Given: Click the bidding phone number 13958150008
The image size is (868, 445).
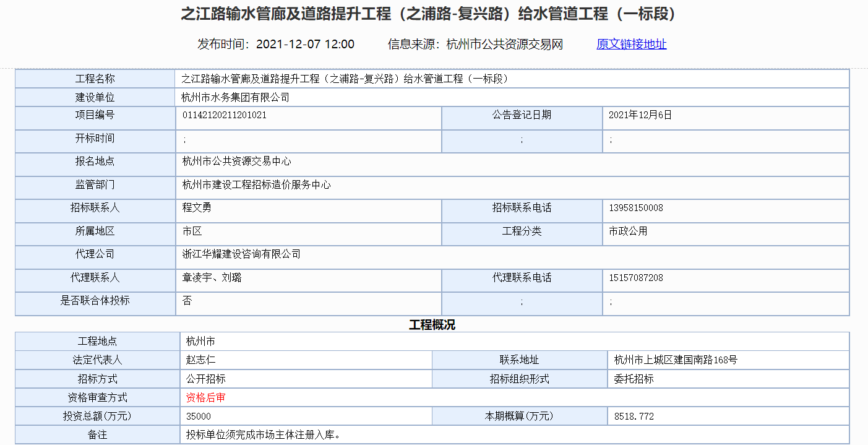Looking at the screenshot, I should (x=635, y=208).
